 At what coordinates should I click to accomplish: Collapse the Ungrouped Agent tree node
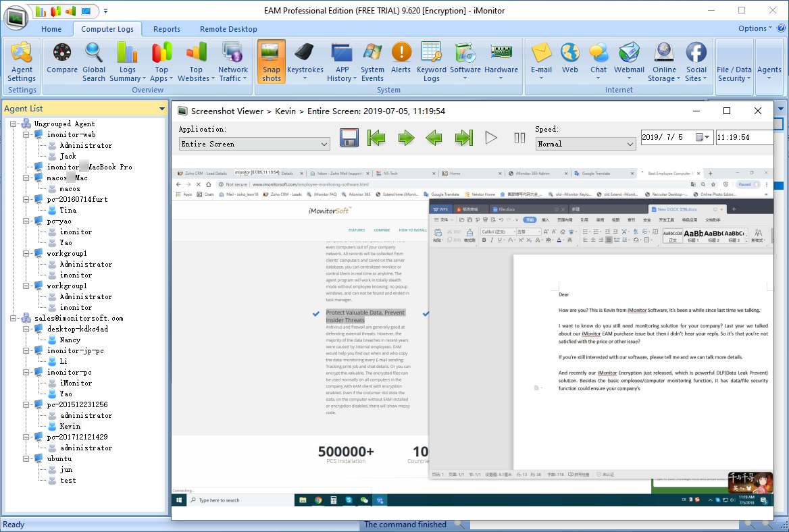click(x=14, y=124)
